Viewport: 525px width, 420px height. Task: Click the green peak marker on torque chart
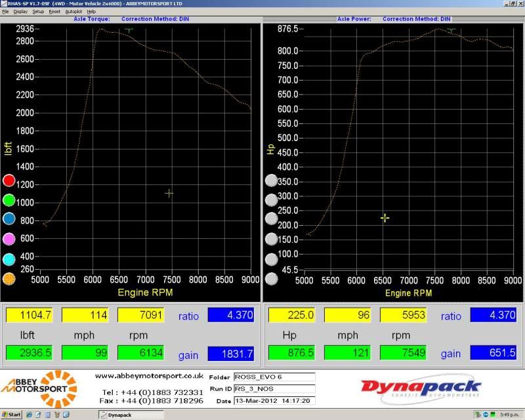tap(129, 30)
